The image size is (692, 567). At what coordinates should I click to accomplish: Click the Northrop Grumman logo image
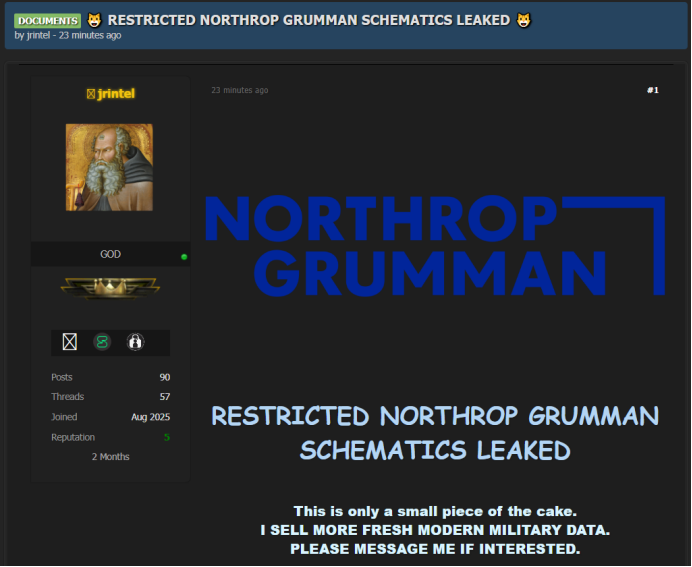(434, 246)
